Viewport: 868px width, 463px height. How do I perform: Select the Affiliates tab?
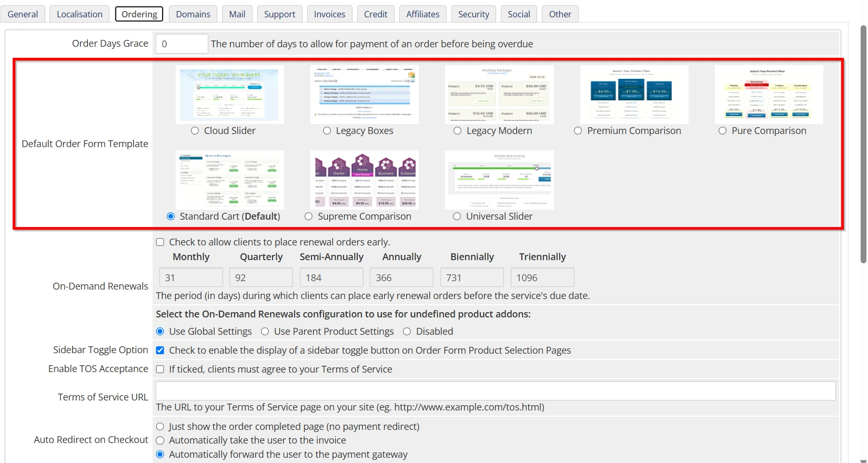[423, 14]
